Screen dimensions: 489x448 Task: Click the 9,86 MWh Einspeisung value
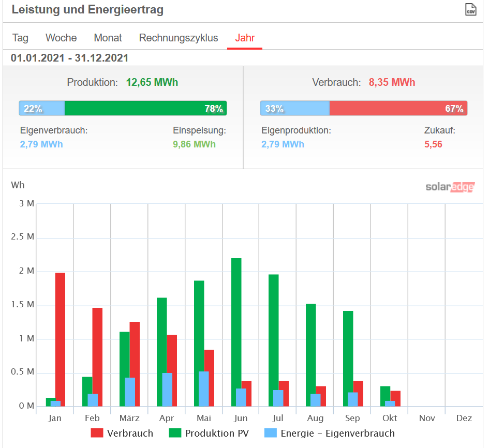click(194, 144)
